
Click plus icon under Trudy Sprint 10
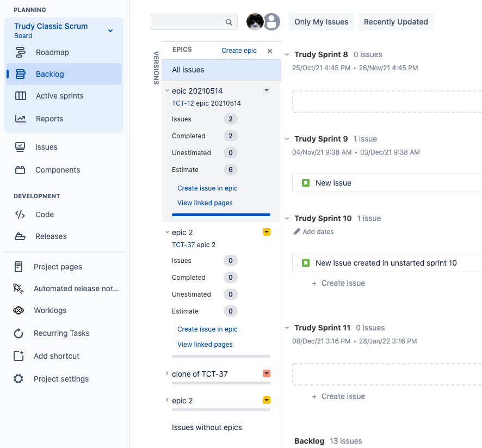coord(314,284)
